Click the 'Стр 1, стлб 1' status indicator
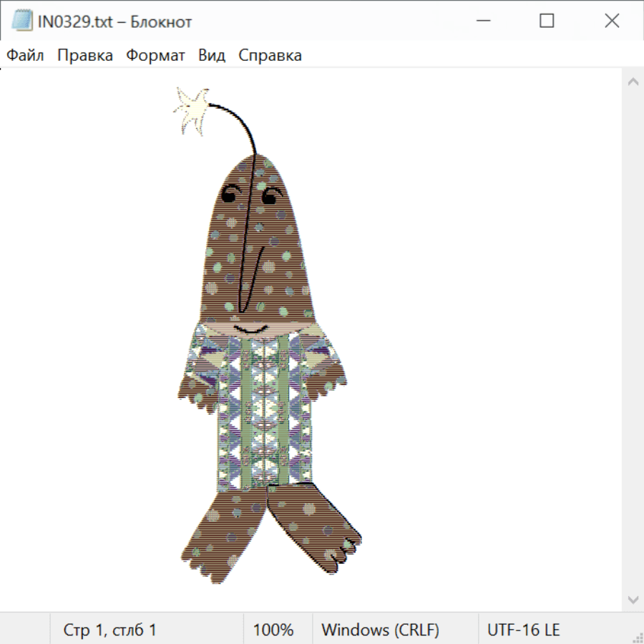The height and width of the screenshot is (644, 644). [x=110, y=630]
